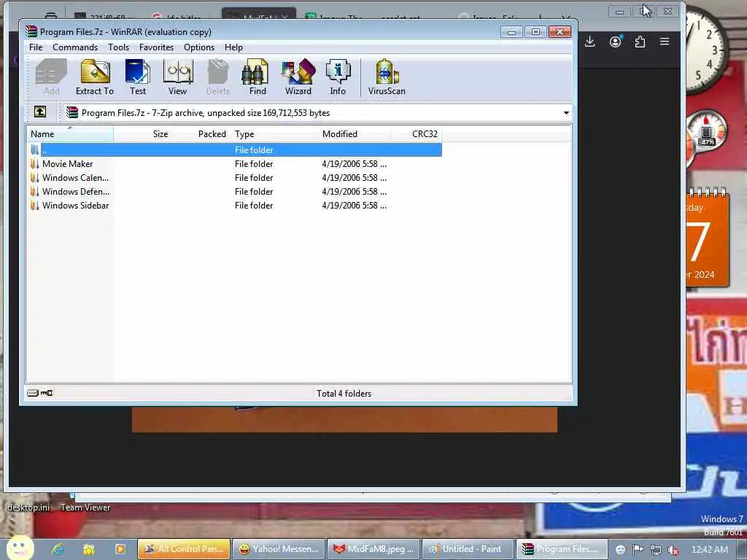747x560 pixels.
Task: Click the key password icon in the status bar
Action: [x=47, y=393]
